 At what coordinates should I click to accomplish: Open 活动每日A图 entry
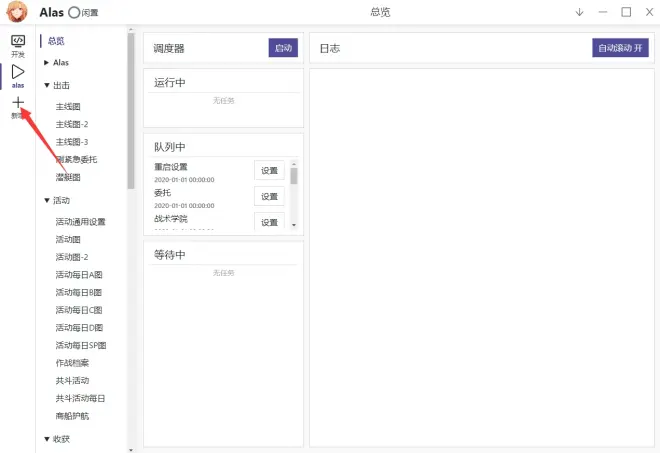pyautogui.click(x=79, y=275)
